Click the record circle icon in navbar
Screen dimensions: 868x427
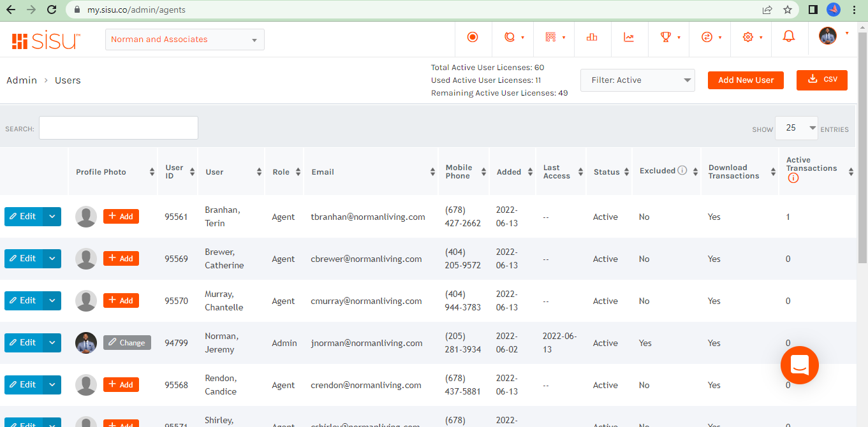point(473,37)
